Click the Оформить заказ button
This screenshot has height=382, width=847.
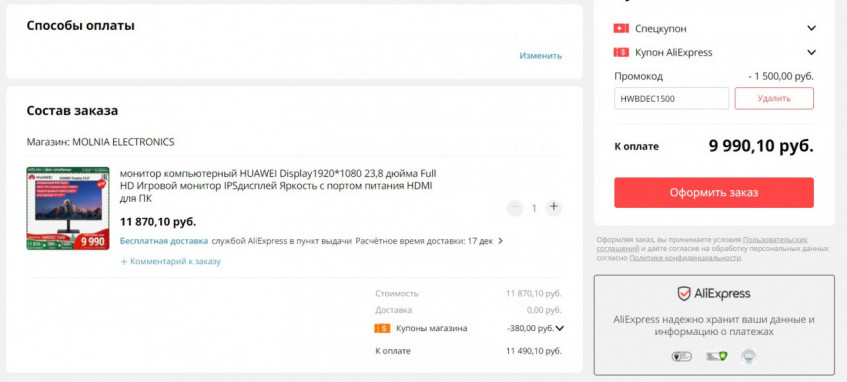pyautogui.click(x=714, y=192)
